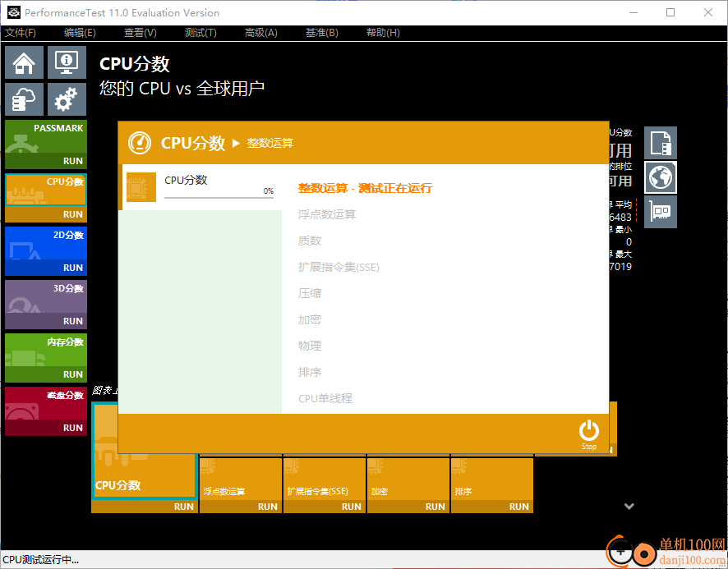Click the PerformanceTest app title icon
Screen dimensions: 728x569
click(x=13, y=12)
